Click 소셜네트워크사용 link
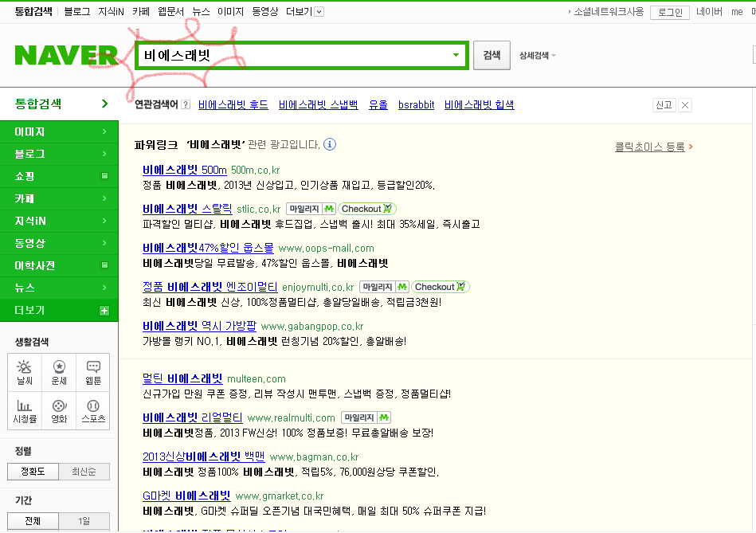 (x=609, y=12)
